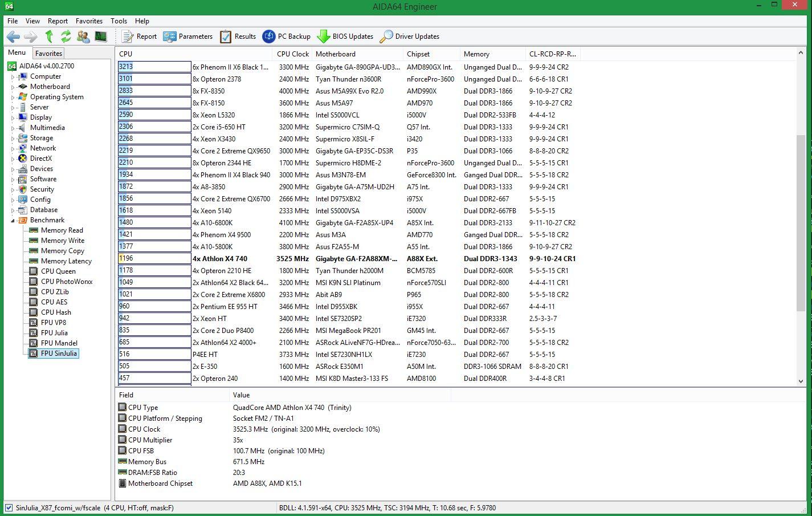The image size is (812, 516).
Task: Open the File menu
Action: [13, 21]
